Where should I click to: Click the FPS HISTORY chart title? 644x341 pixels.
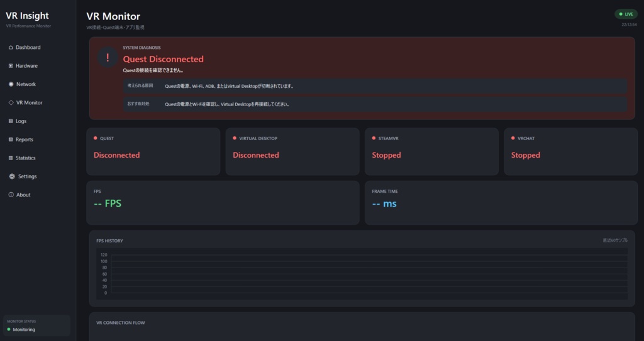click(109, 241)
